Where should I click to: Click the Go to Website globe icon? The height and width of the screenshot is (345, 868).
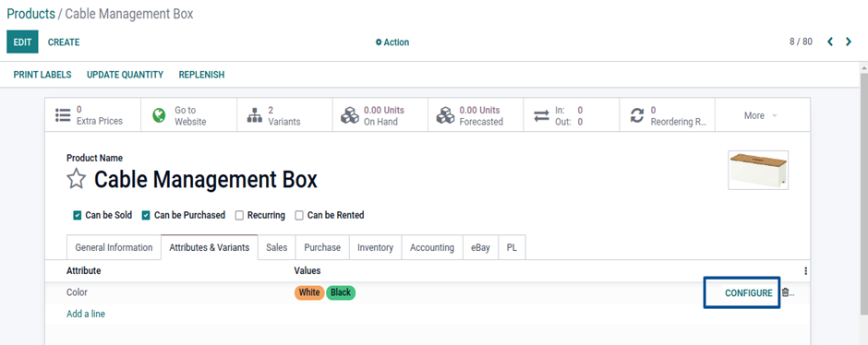point(159,115)
